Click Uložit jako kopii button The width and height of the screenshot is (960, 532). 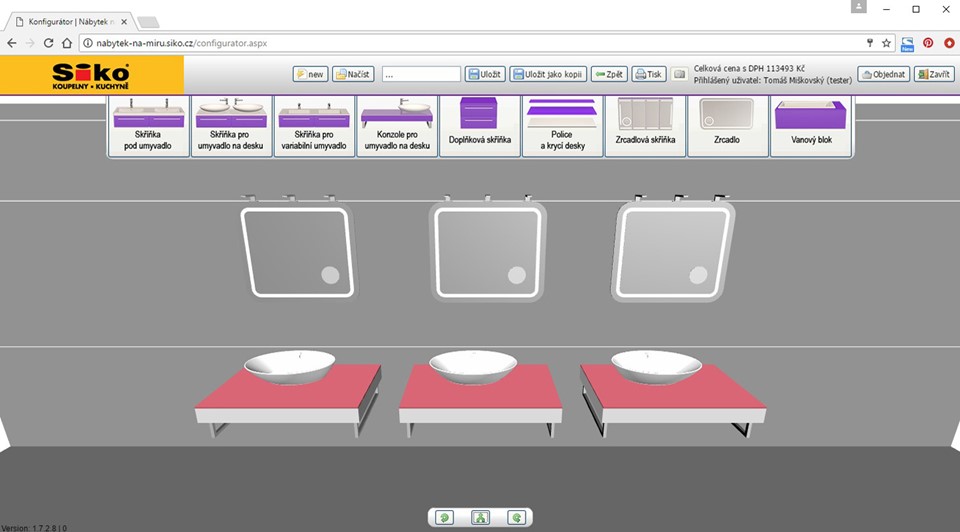547,74
